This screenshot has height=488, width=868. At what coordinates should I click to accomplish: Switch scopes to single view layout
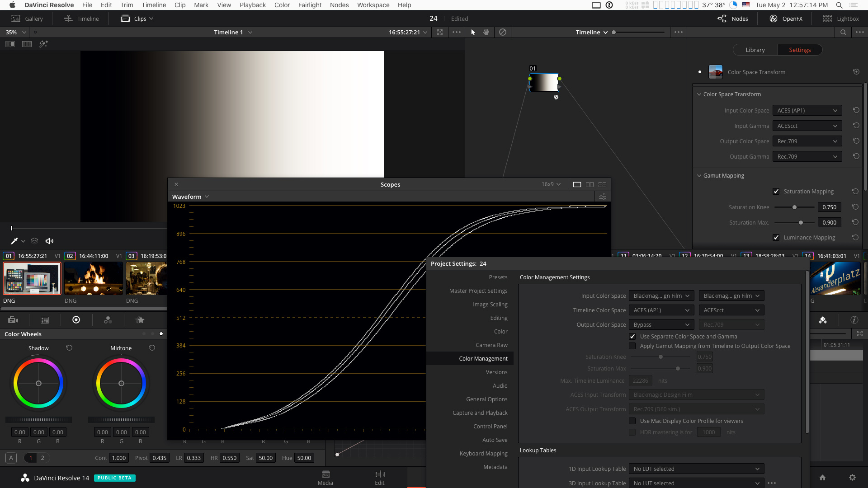pos(577,184)
